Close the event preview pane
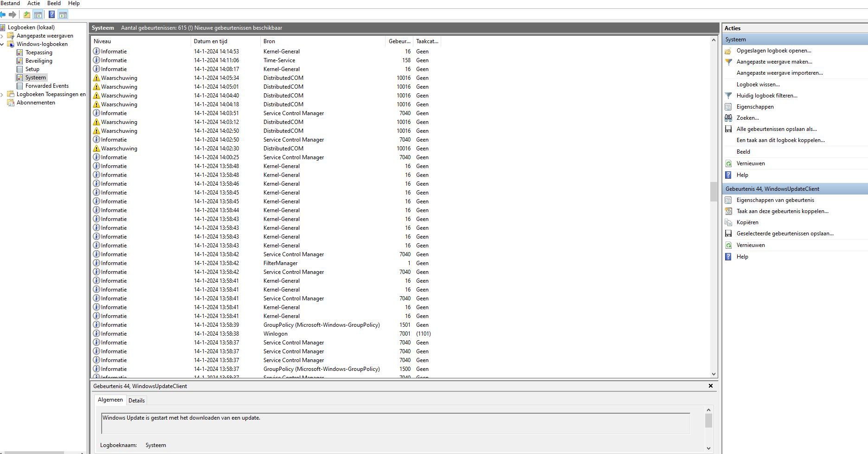This screenshot has height=454, width=868. [710, 386]
